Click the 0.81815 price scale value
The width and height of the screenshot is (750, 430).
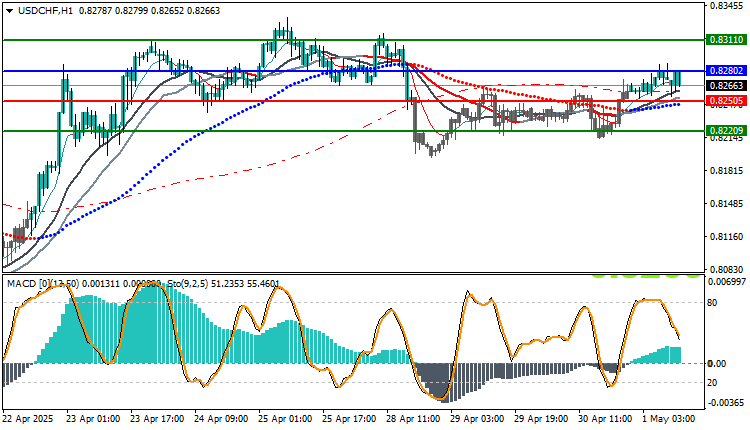point(727,171)
